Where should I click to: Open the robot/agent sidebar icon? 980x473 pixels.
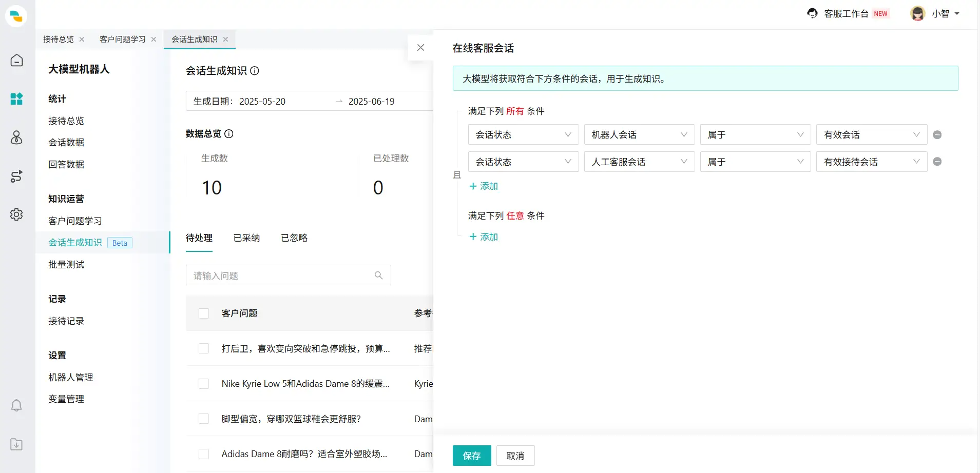click(x=16, y=137)
